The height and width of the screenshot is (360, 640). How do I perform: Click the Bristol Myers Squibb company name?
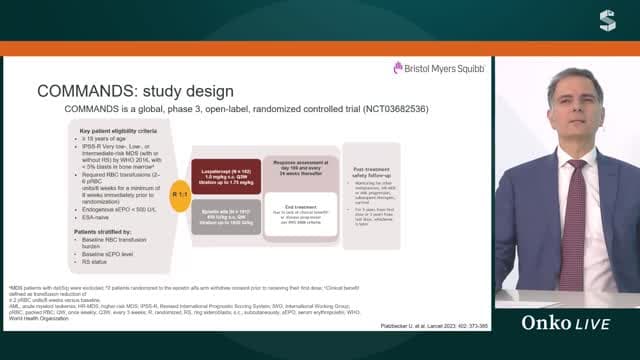(444, 69)
